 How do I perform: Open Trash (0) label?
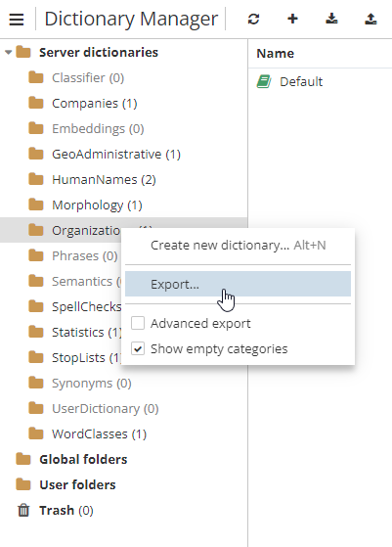click(x=66, y=511)
